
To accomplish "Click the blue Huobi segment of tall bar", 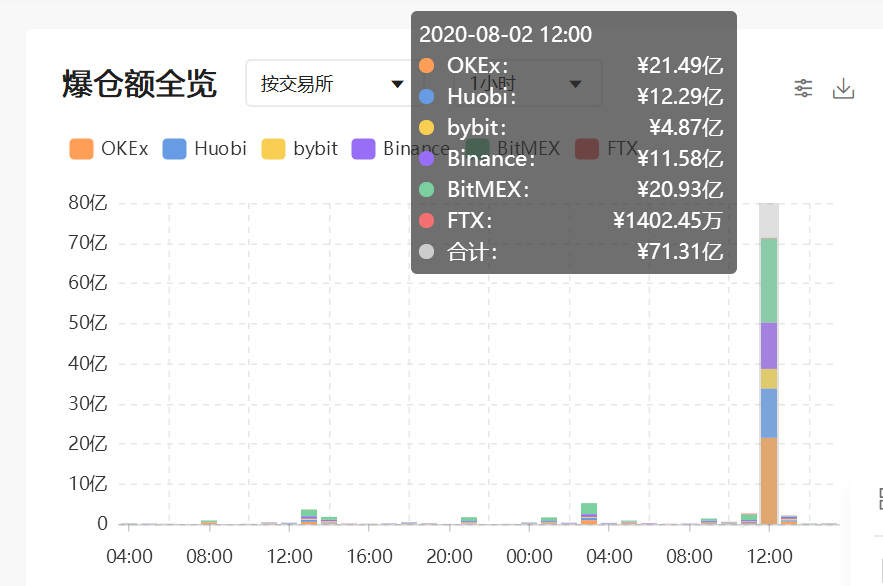I will coord(769,413).
